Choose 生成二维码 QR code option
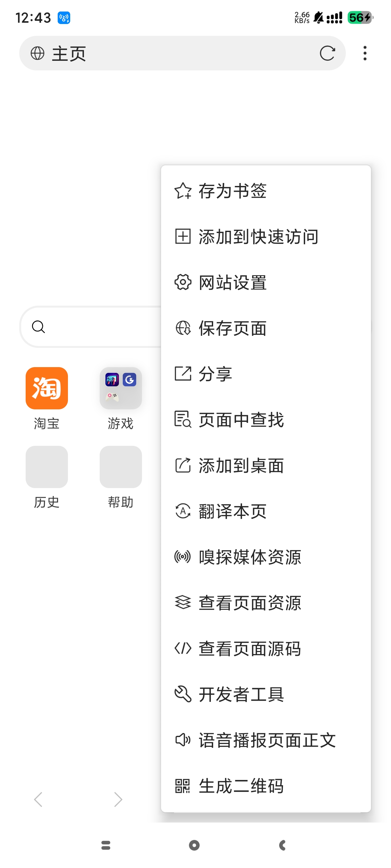 pos(241,786)
